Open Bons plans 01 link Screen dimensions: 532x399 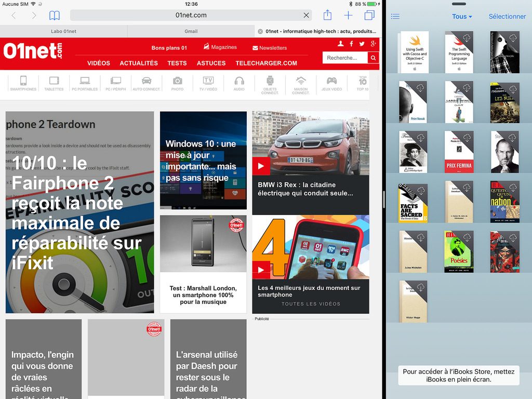point(169,48)
